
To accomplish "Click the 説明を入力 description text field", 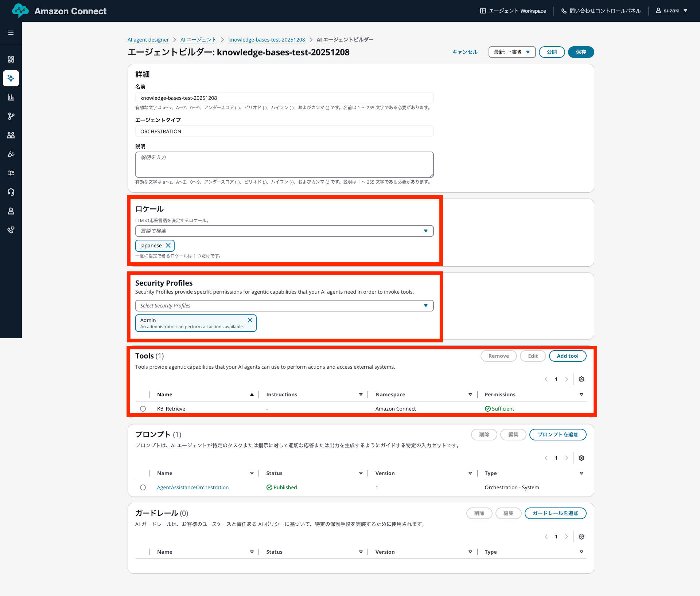I will tap(284, 164).
